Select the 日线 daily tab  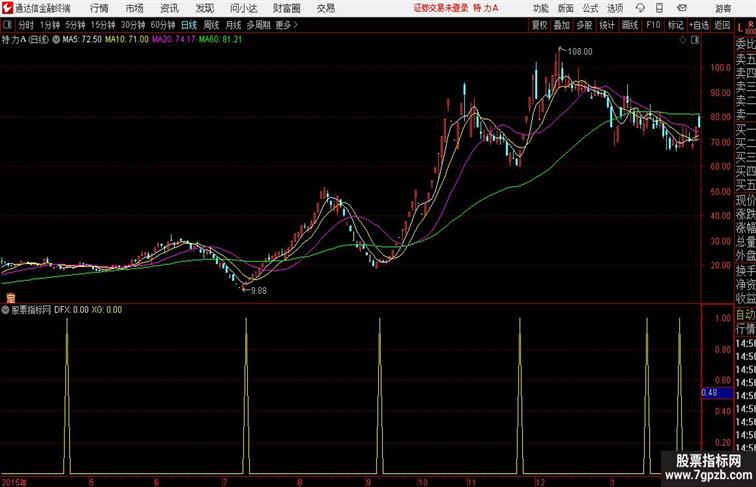[x=189, y=25]
